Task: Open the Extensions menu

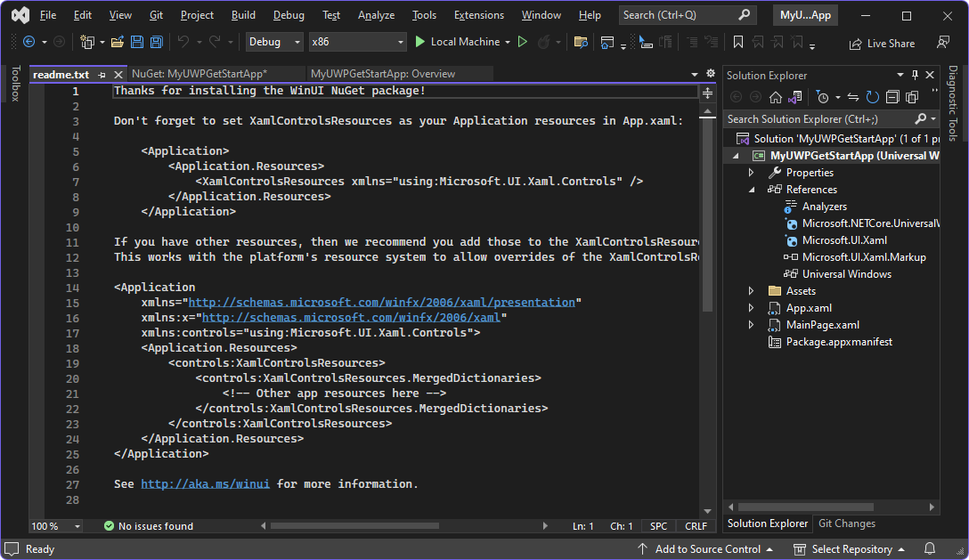Action: click(478, 14)
